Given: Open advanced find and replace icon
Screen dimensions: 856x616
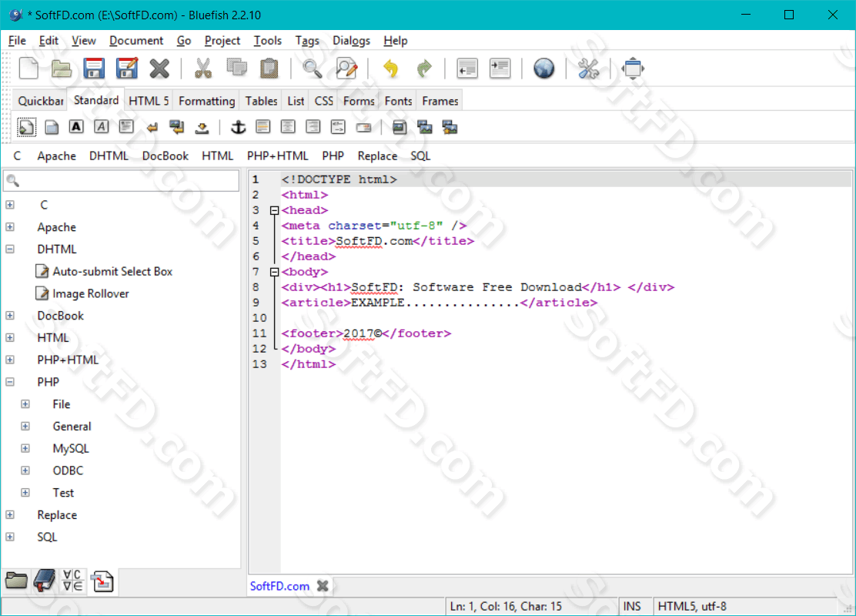Looking at the screenshot, I should [346, 69].
